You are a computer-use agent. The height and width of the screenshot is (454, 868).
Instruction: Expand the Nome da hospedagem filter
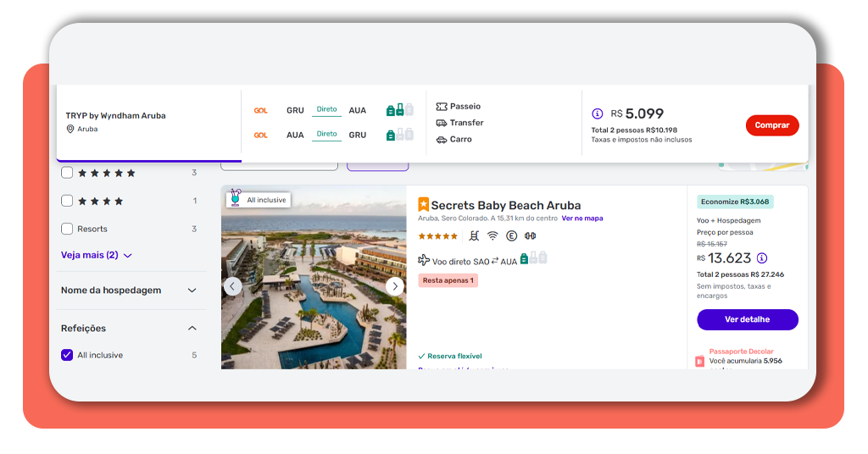(192, 291)
